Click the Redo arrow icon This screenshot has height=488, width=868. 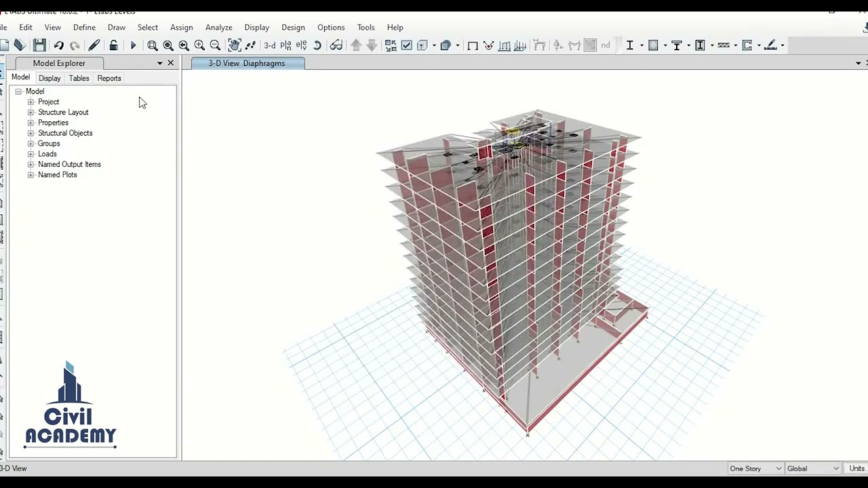click(x=75, y=45)
